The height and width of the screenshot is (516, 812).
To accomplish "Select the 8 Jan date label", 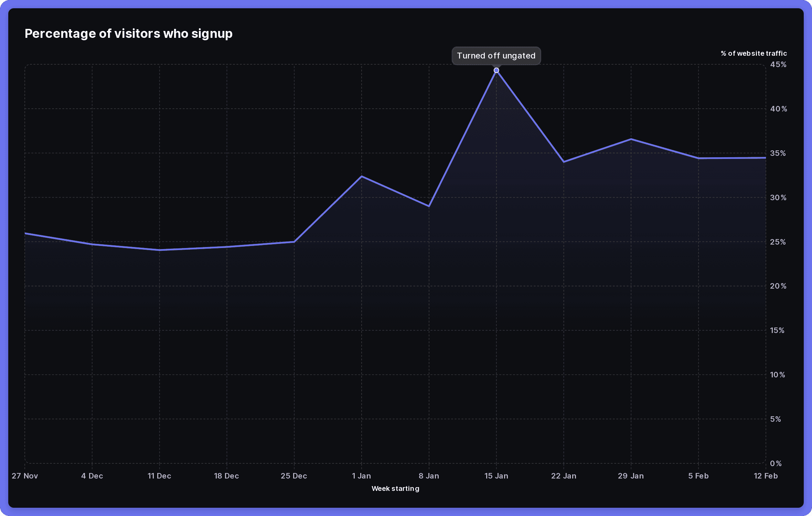I will pyautogui.click(x=429, y=476).
